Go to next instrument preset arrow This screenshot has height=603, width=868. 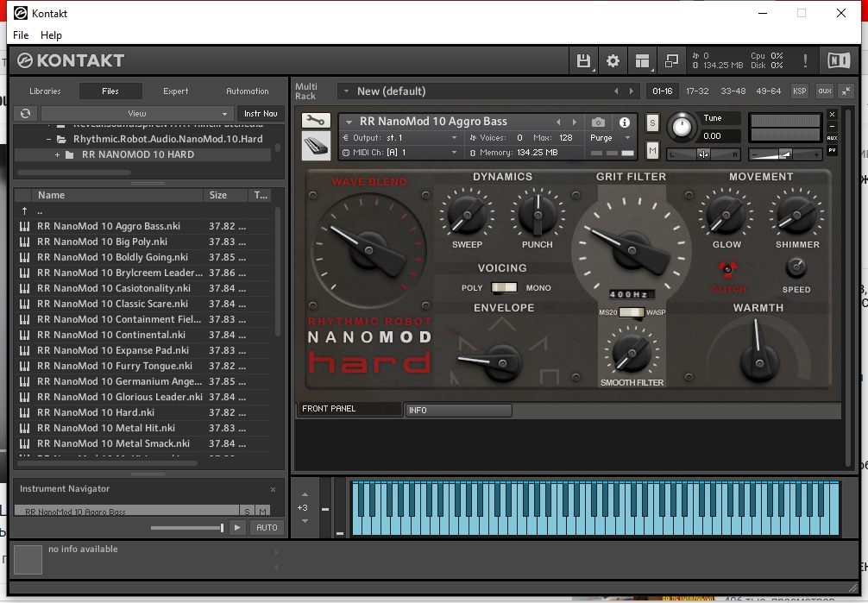(x=575, y=122)
